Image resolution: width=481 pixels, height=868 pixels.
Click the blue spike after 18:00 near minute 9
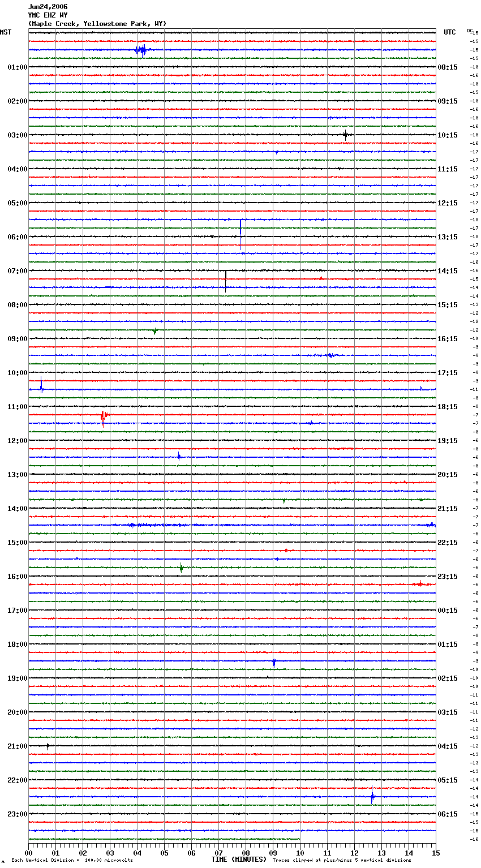(274, 663)
